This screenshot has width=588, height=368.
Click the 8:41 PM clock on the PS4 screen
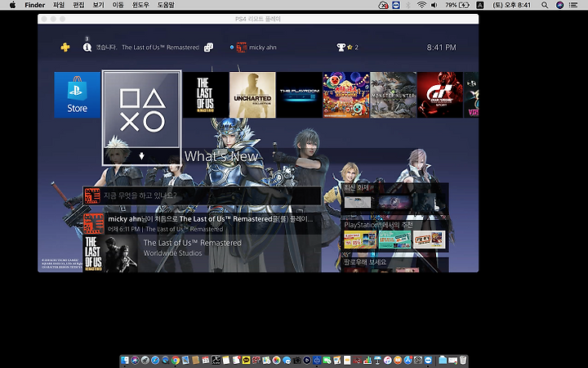point(441,47)
